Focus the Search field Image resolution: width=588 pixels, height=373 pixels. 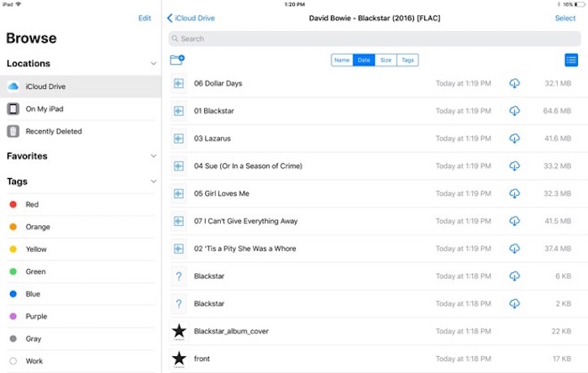375,39
